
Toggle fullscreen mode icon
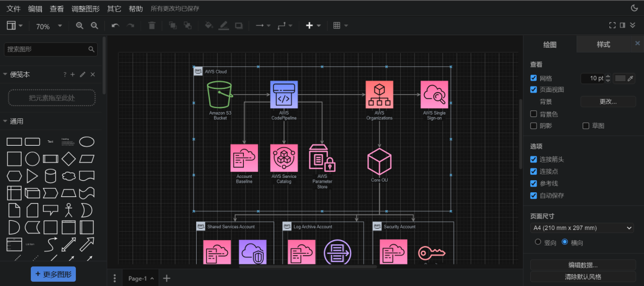pyautogui.click(x=612, y=26)
